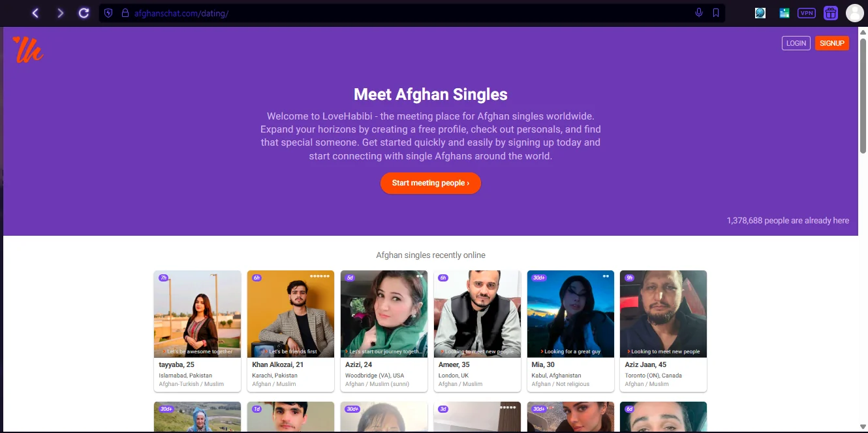Click the browser back arrow
This screenshot has height=433, width=868.
(35, 13)
